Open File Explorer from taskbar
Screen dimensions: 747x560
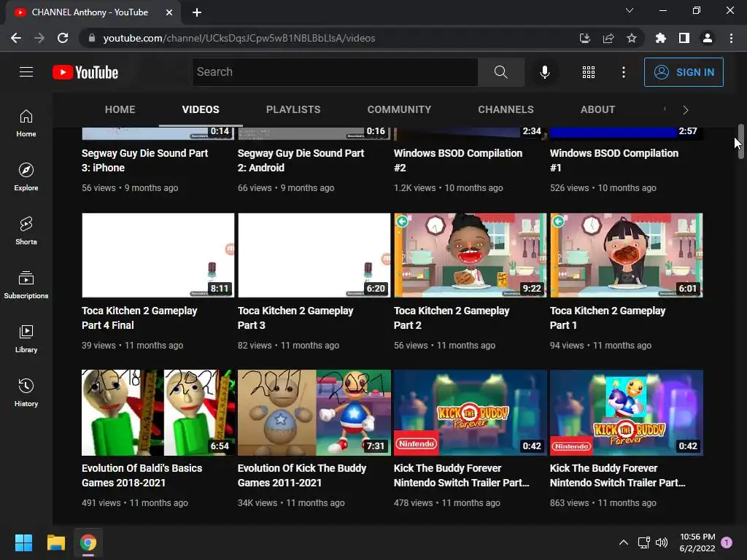(55, 542)
